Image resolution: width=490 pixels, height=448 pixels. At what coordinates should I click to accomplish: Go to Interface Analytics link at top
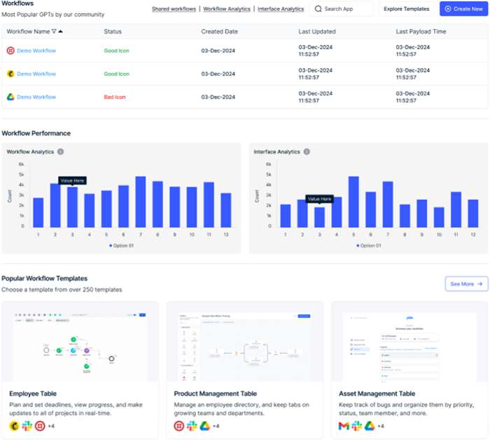280,9
